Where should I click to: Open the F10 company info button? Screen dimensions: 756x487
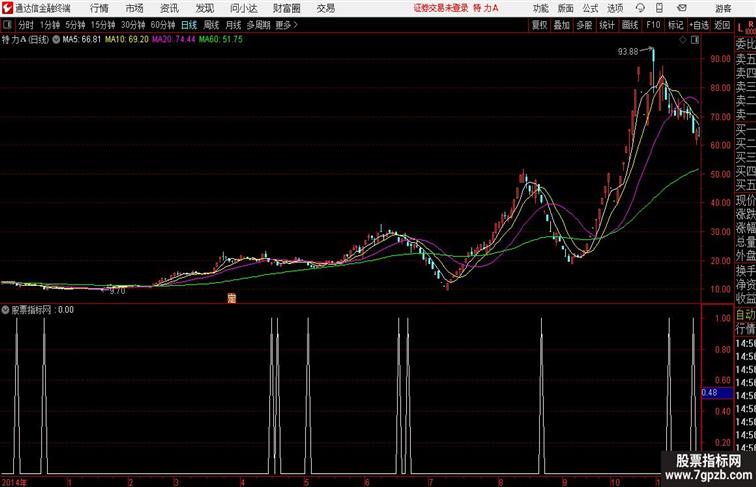653,25
